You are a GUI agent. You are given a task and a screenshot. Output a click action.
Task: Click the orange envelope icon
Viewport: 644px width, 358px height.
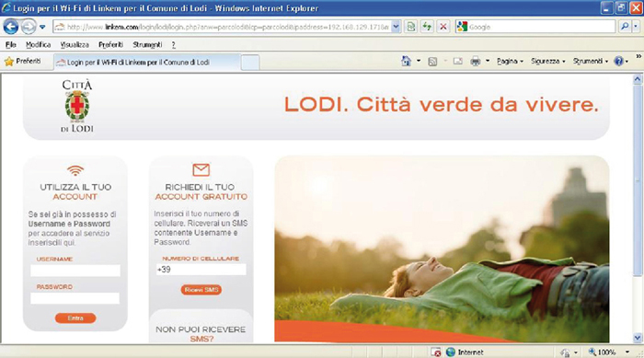click(201, 169)
